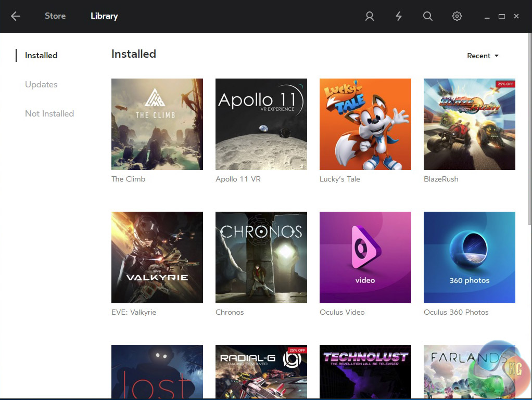
Task: Click the 'Lucky's Tale' title text
Action: [x=339, y=179]
